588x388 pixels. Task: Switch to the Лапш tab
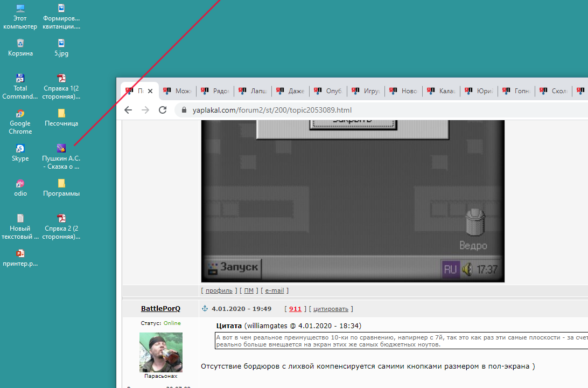[x=253, y=91]
